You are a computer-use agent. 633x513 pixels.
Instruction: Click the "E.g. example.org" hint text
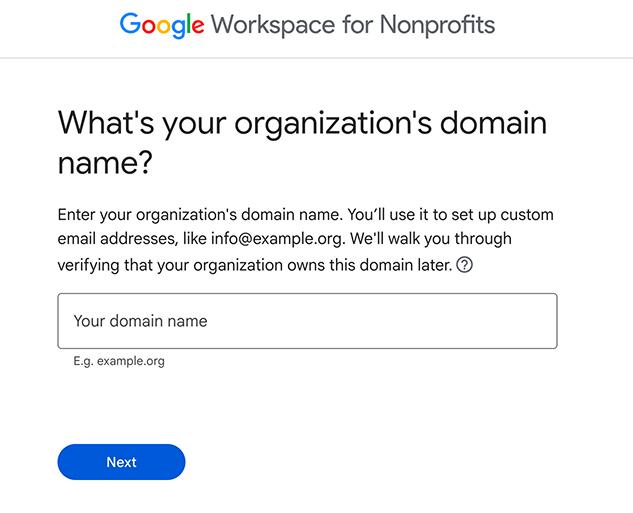119,361
